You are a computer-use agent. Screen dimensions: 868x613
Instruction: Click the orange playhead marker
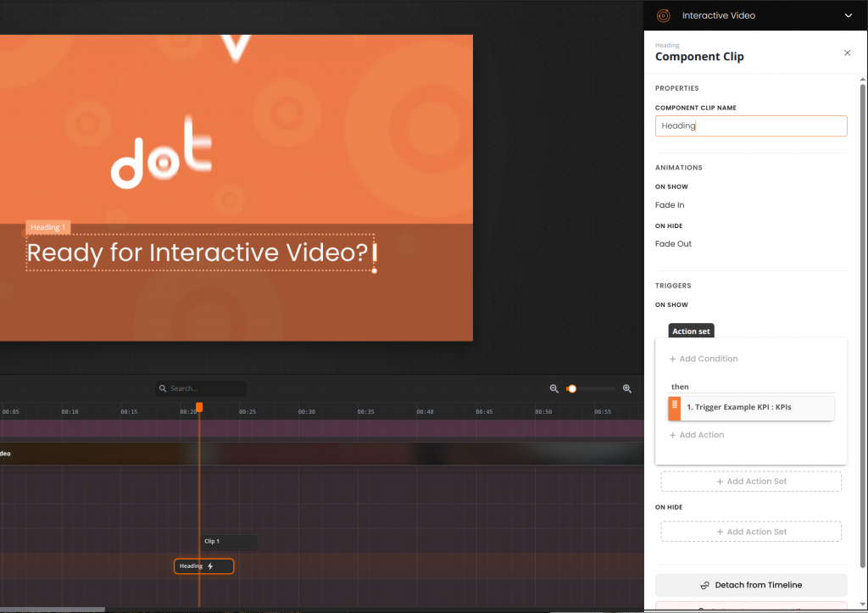pos(199,407)
